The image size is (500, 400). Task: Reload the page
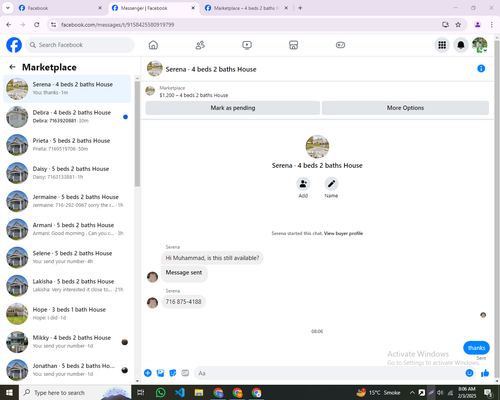coord(37,25)
